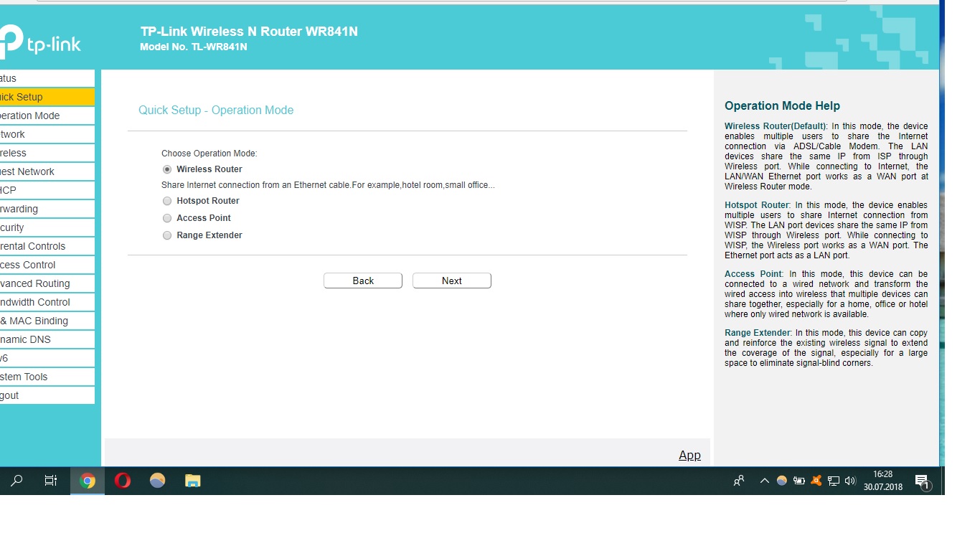Click the TP-Link logo in the header
The width and height of the screenshot is (980, 551).
coord(40,42)
